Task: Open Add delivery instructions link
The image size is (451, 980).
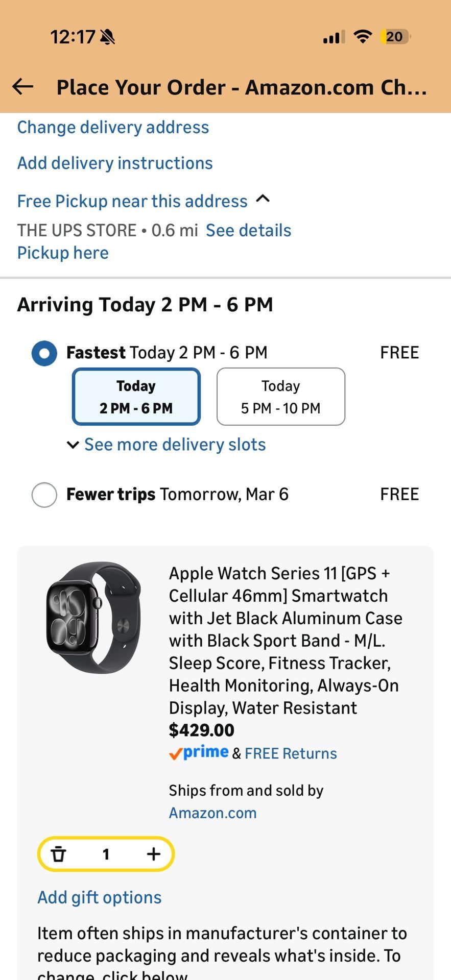Action: (115, 163)
